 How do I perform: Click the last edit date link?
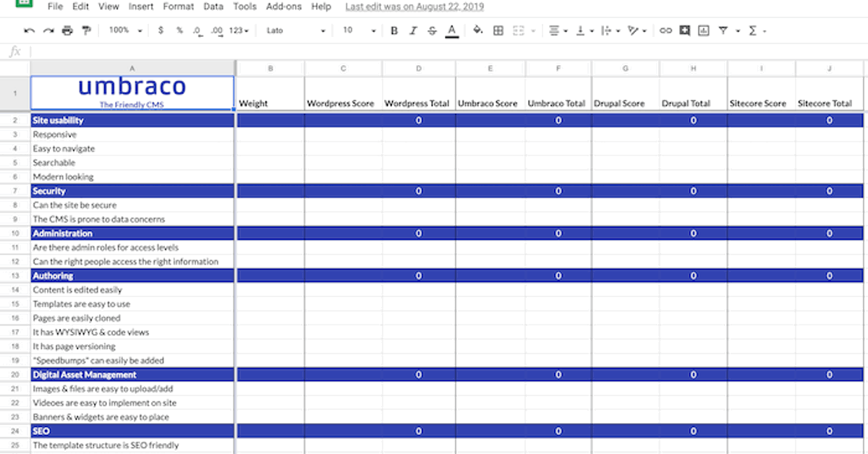click(x=414, y=7)
